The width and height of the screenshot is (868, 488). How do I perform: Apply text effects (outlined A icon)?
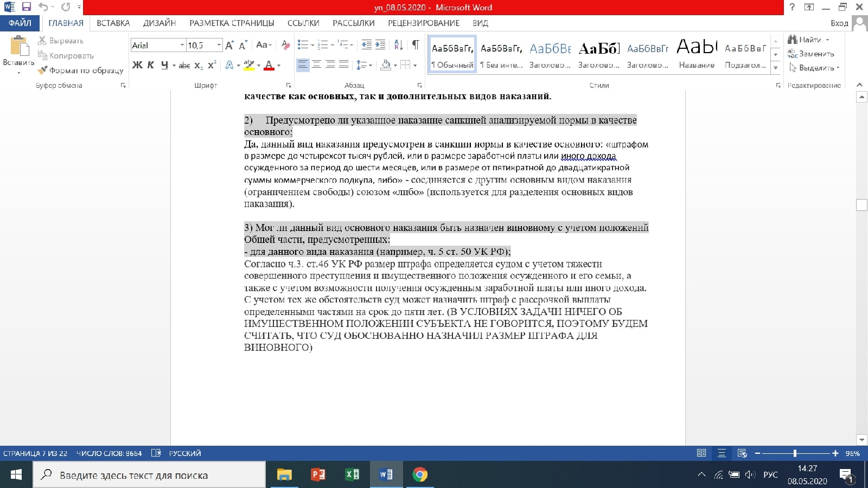pyautogui.click(x=229, y=65)
